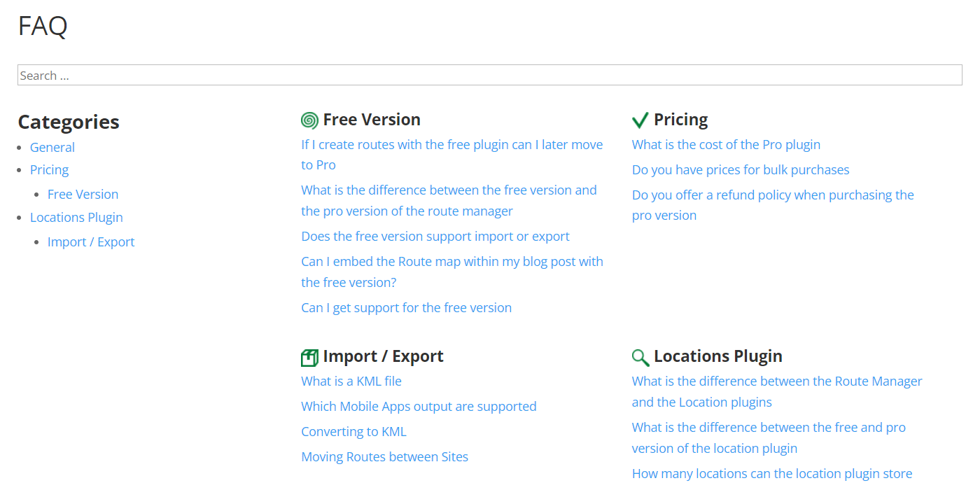This screenshot has width=980, height=504.
Task: View the refund policy question
Action: [773, 195]
